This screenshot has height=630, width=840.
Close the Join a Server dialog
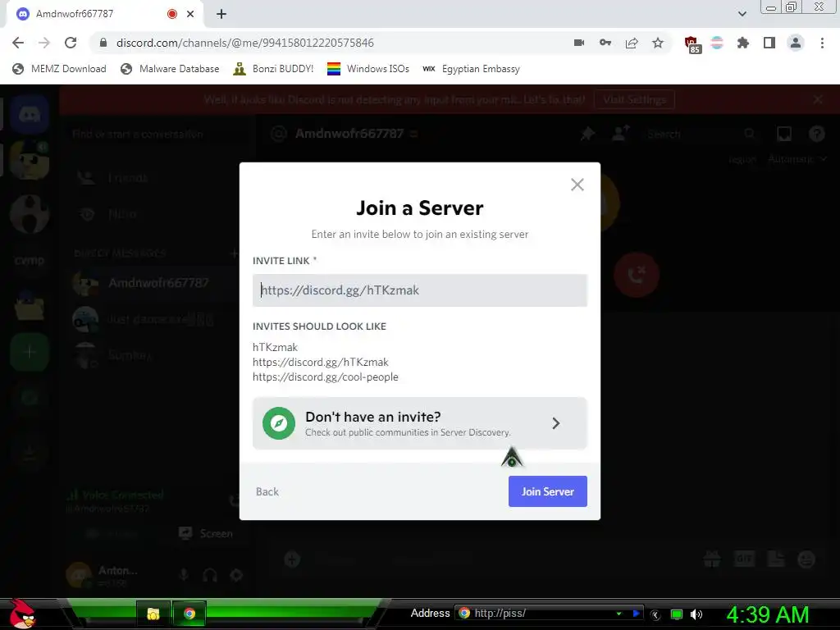click(577, 185)
